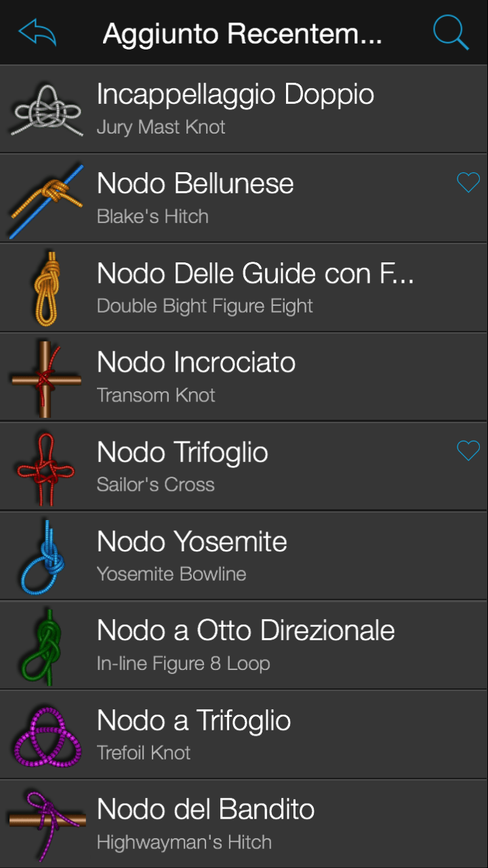Tap the purple Trefoil Knot icon
This screenshot has height=868, width=488.
point(46,736)
